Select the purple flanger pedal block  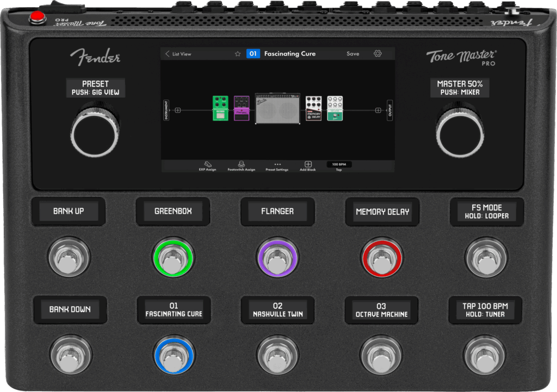[242, 108]
